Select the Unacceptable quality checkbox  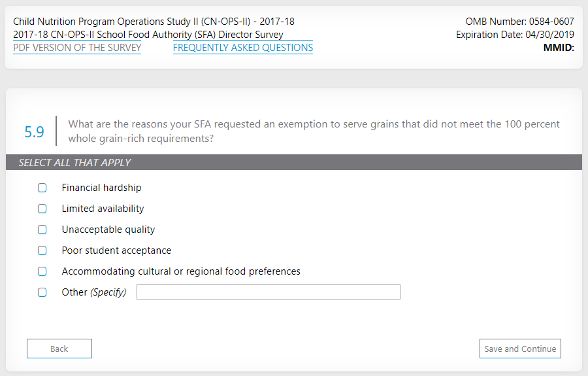coord(42,230)
